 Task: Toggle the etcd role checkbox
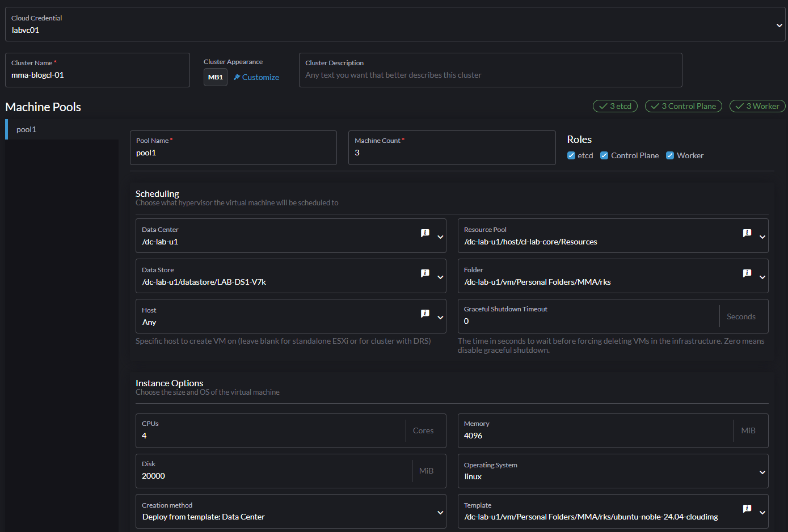click(571, 155)
